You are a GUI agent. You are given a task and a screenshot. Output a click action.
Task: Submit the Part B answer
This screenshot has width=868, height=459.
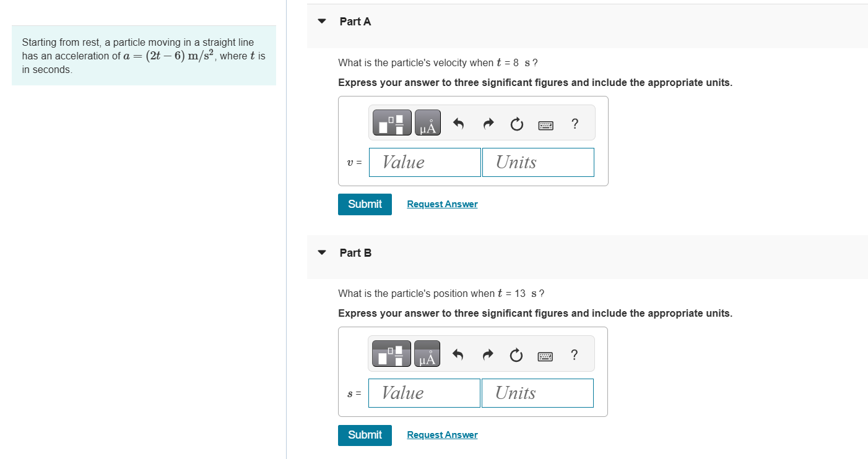coord(365,435)
